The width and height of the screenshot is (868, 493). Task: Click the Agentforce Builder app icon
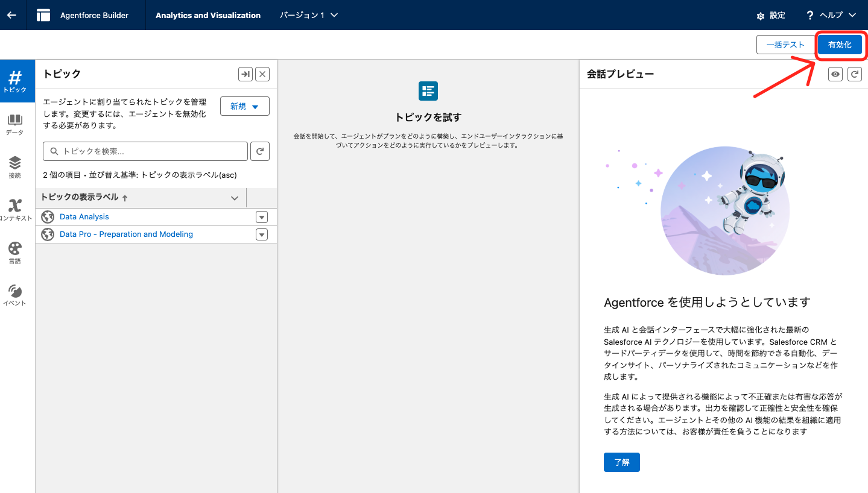43,15
